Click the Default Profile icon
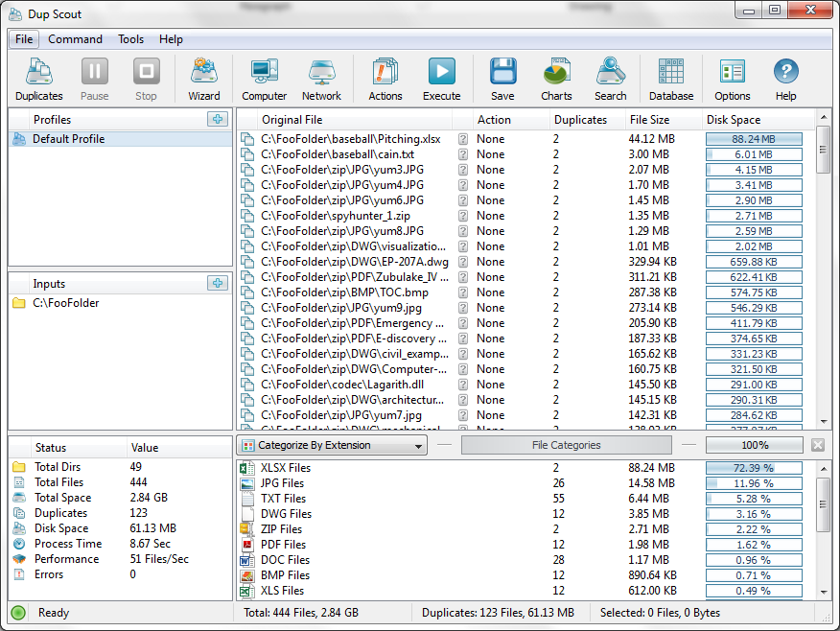The image size is (840, 631). 19,139
